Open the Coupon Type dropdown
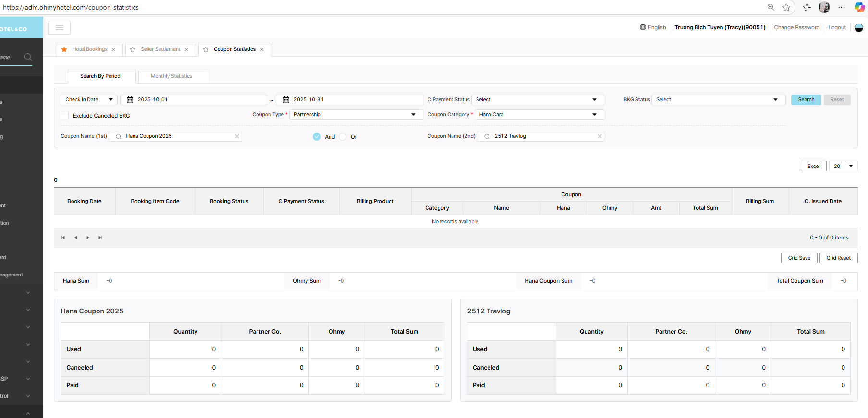Screen dimensions: 868x418 click(355, 115)
